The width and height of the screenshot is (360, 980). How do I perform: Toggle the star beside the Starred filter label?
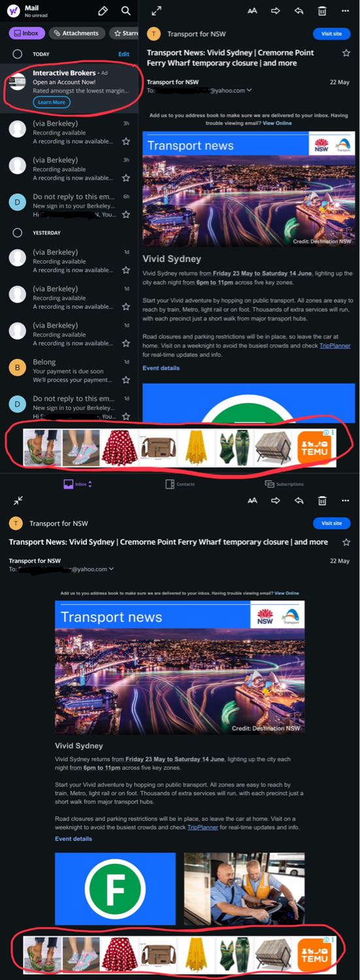point(118,33)
